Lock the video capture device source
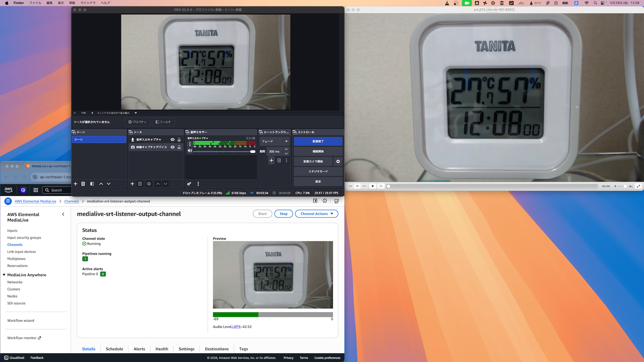This screenshot has width=644, height=362. pyautogui.click(x=179, y=147)
